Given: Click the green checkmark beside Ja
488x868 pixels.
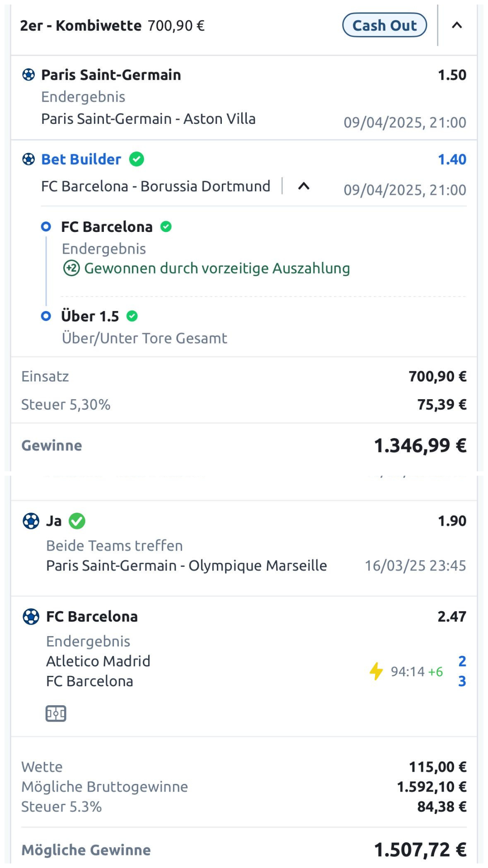Looking at the screenshot, I should pos(77,521).
